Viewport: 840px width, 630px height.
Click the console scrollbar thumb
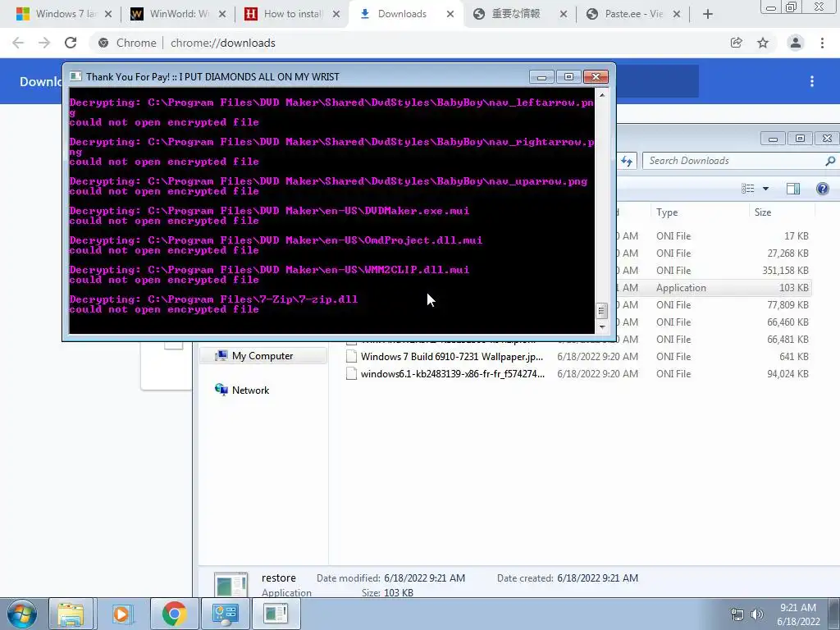601,311
